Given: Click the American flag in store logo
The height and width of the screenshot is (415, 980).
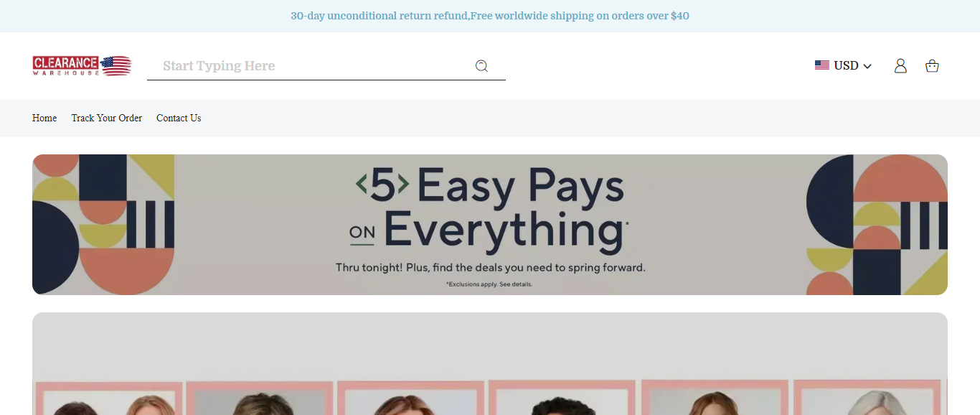Looking at the screenshot, I should pyautogui.click(x=116, y=66).
